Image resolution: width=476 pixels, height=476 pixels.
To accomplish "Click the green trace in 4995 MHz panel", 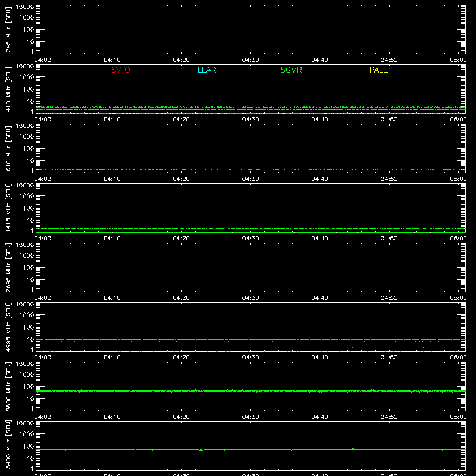I will 250,340.
